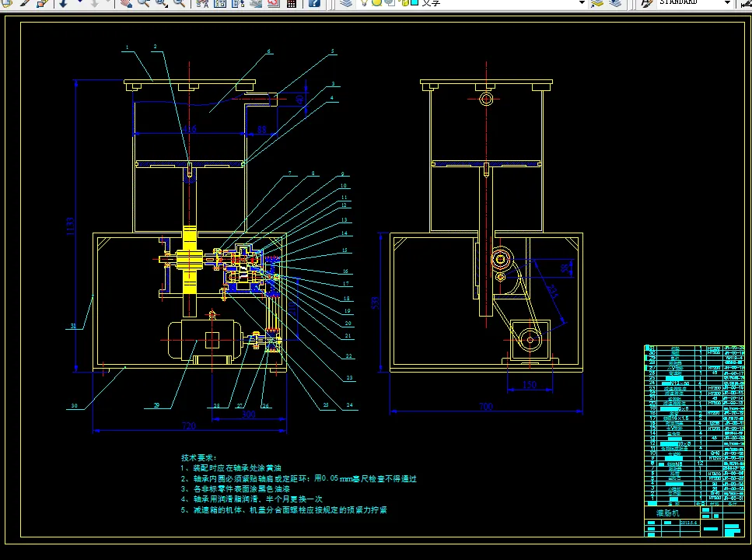The image size is (752, 560).
Task: Open the Tool Palettes window icon
Action: coord(238,3)
